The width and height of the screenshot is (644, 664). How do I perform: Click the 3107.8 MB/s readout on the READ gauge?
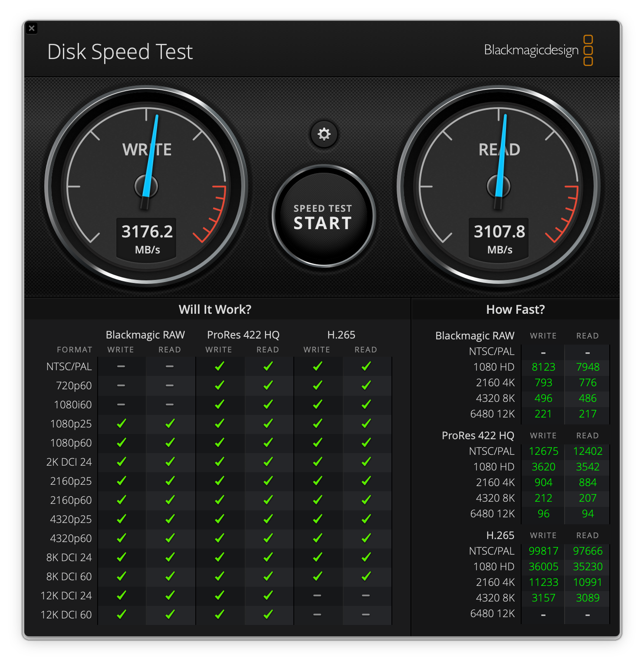pyautogui.click(x=498, y=239)
